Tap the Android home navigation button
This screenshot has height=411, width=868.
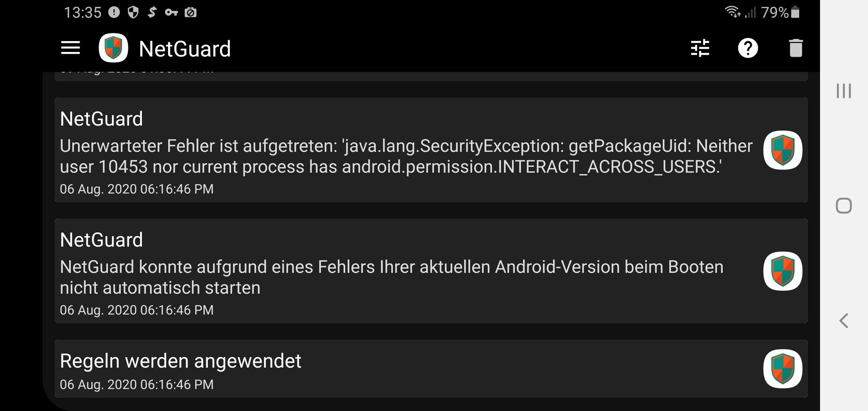point(844,205)
